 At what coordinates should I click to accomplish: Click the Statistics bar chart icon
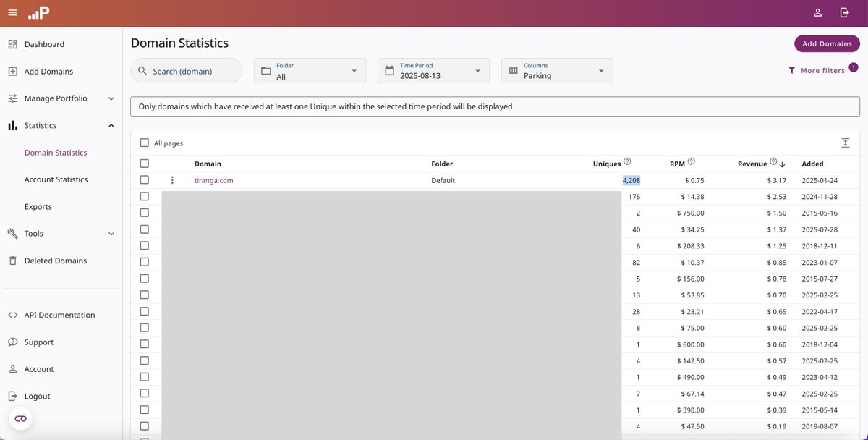click(x=12, y=126)
